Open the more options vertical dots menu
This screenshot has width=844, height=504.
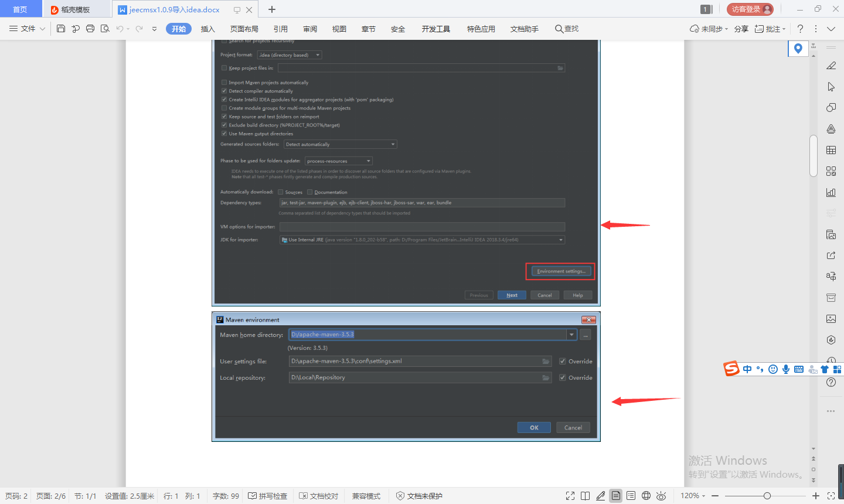click(x=816, y=29)
